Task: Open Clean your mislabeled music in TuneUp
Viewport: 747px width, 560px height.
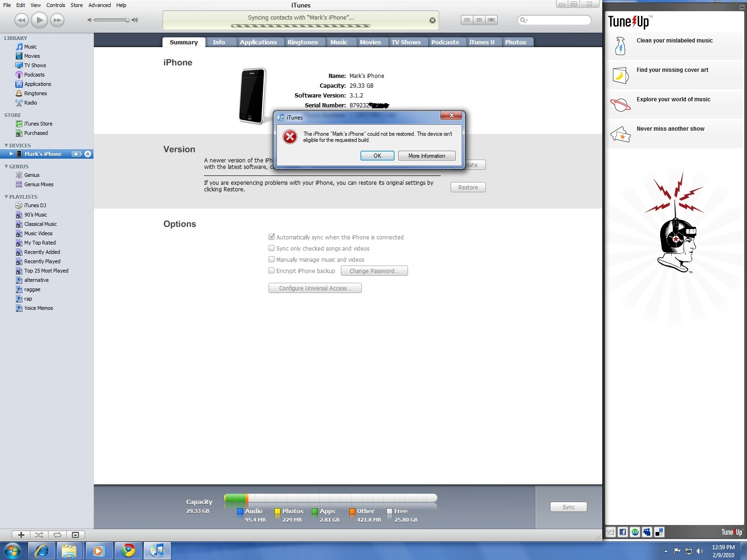Action: [674, 46]
